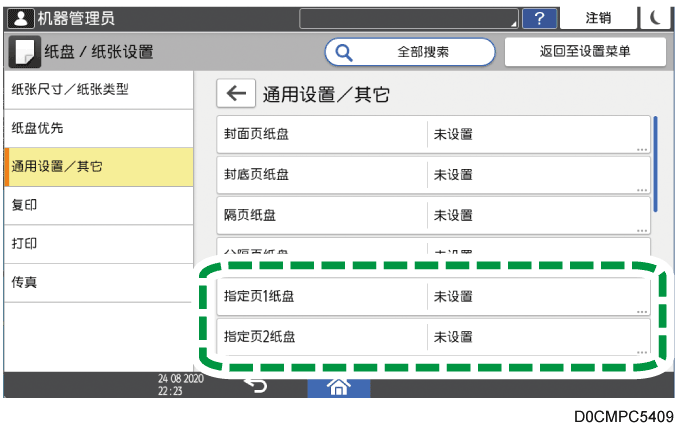This screenshot has height=427, width=679.
Task: Click 返回至设置菜单 button
Action: point(585,52)
